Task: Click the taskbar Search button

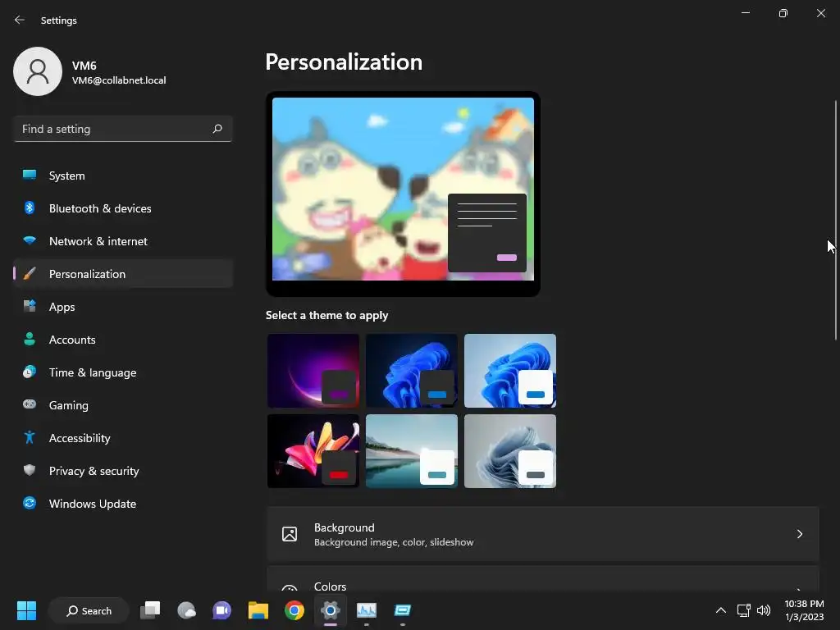Action: click(89, 610)
